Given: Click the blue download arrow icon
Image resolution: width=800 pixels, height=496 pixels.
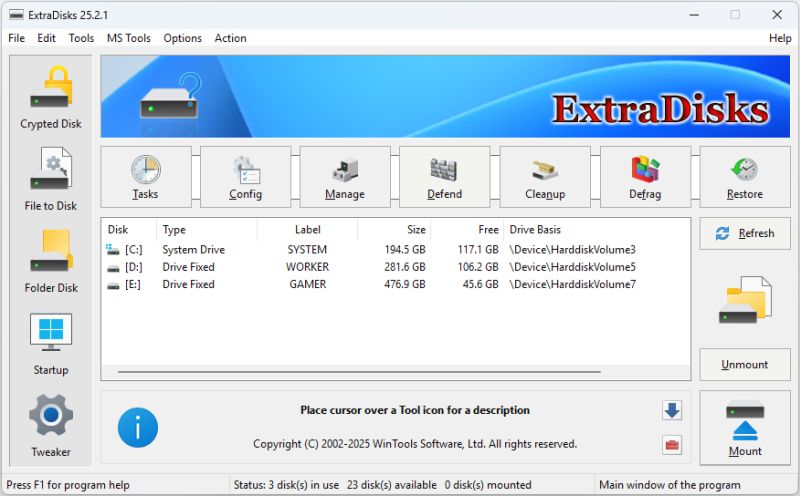Looking at the screenshot, I should pyautogui.click(x=672, y=410).
